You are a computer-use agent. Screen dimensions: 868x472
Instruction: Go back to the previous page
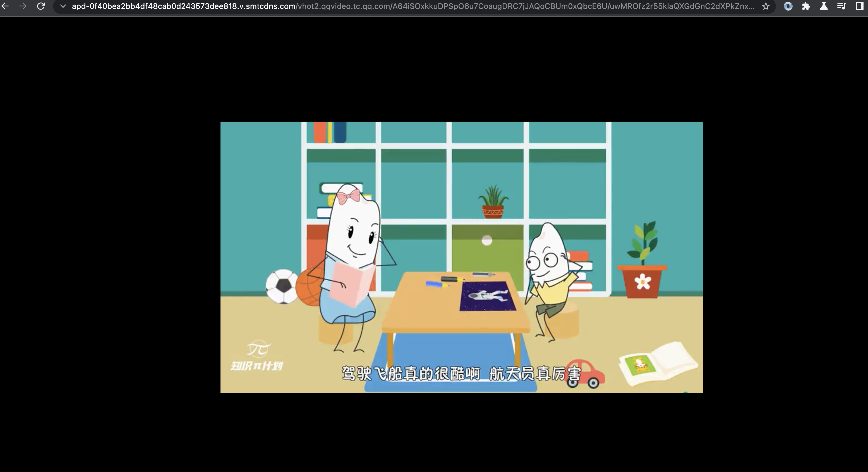click(x=5, y=6)
